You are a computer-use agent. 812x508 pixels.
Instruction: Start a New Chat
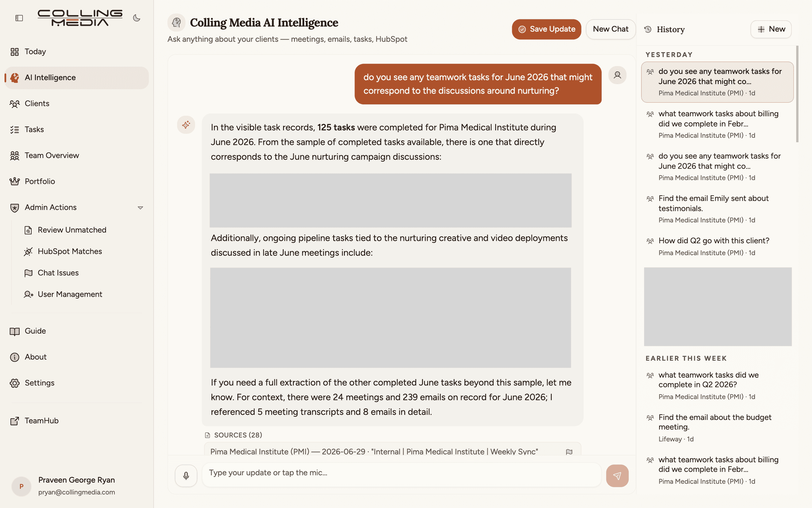click(x=610, y=29)
